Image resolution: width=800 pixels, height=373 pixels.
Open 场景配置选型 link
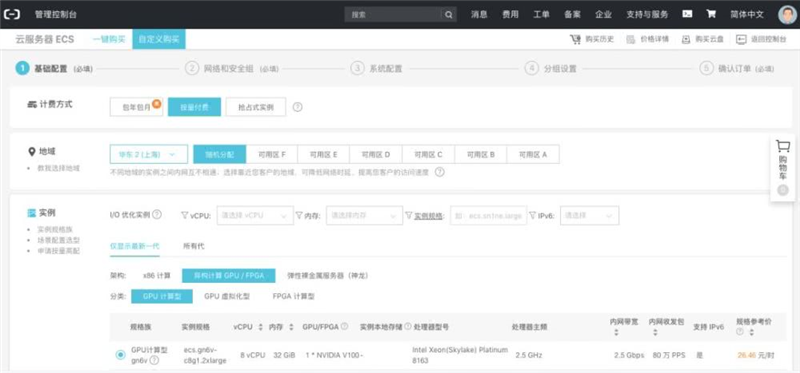click(x=59, y=240)
